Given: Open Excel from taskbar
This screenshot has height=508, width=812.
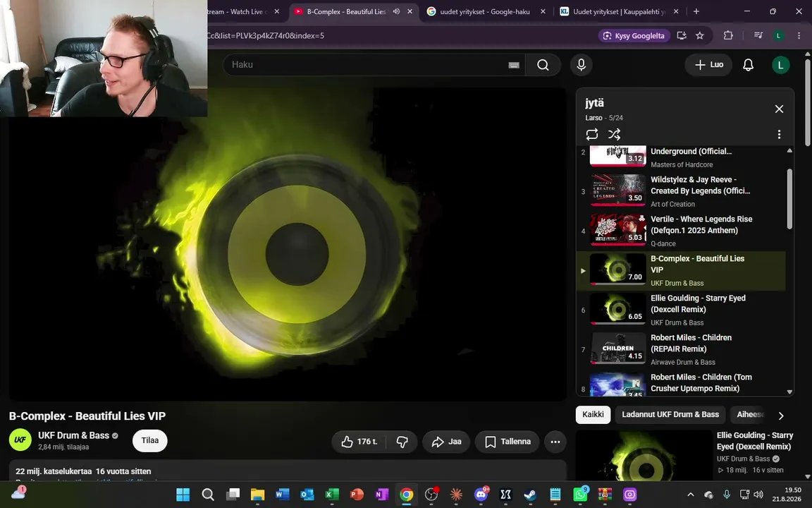Looking at the screenshot, I should (332, 495).
